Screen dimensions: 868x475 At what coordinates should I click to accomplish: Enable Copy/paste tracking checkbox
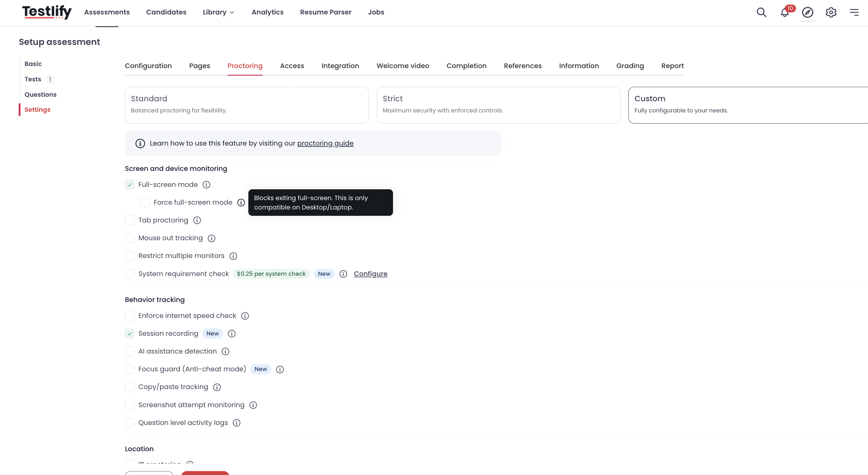[x=130, y=387]
